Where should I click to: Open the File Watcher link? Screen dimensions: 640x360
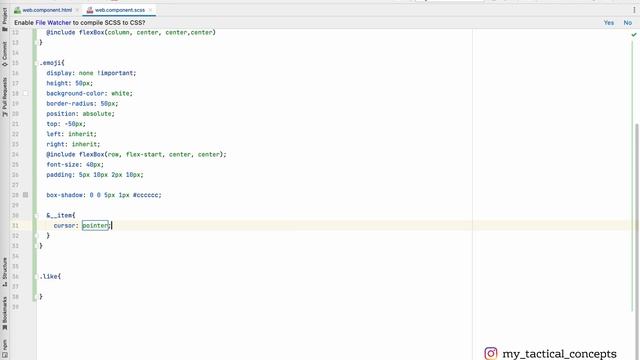pos(53,23)
